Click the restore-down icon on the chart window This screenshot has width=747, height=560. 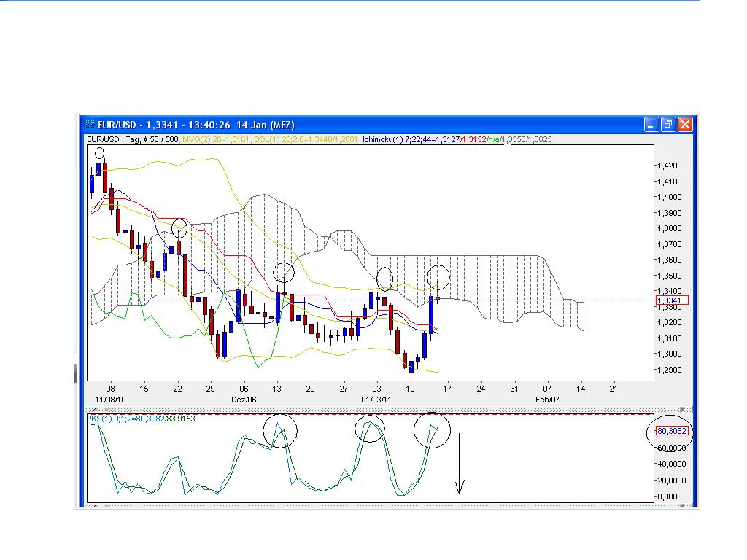coord(667,125)
